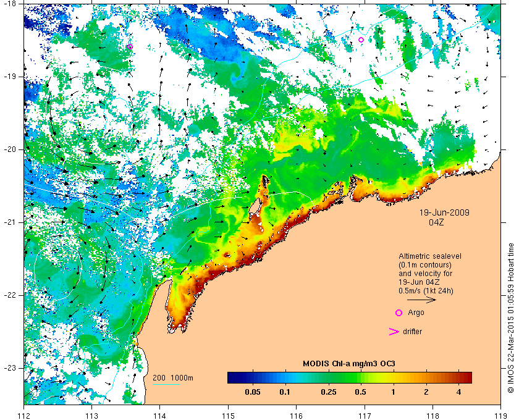The width and height of the screenshot is (519, 420).
Task: Click the closed white sea-level contour near 112.5 east
Action: (x=58, y=273)
